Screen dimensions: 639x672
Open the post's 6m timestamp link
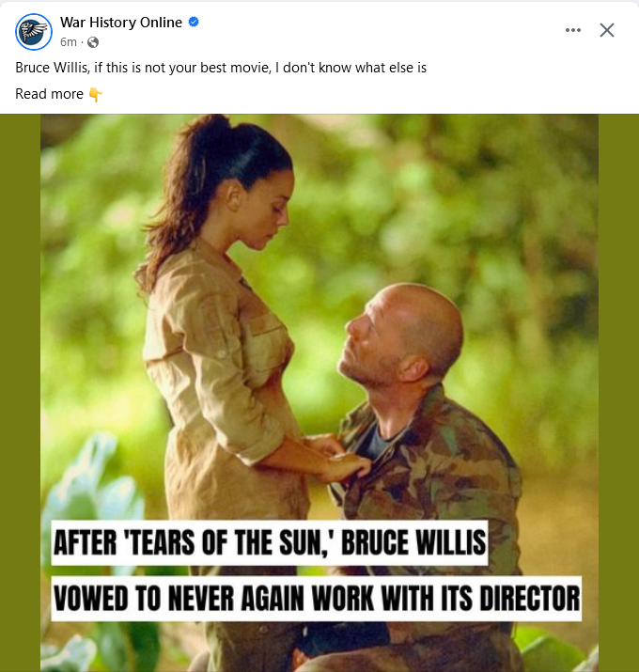coord(68,42)
